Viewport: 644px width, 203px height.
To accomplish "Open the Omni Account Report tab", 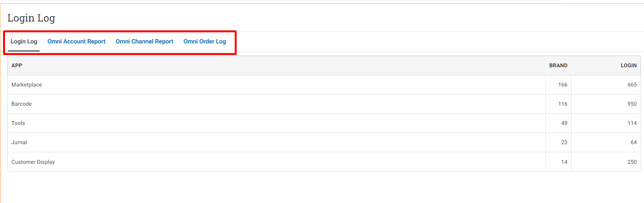I will pos(76,42).
